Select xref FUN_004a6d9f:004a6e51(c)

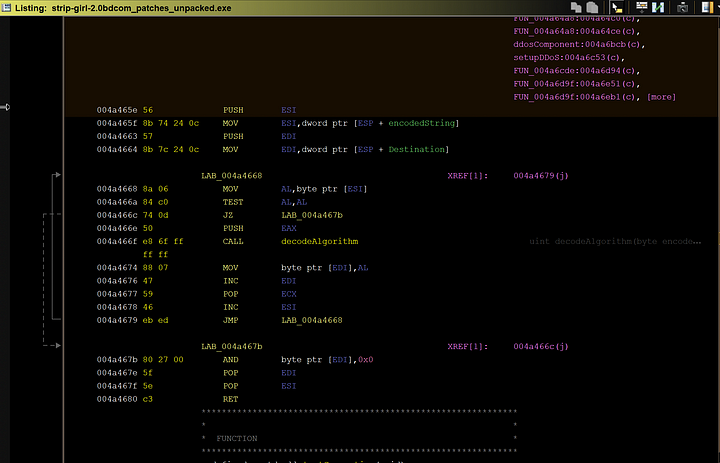click(576, 84)
